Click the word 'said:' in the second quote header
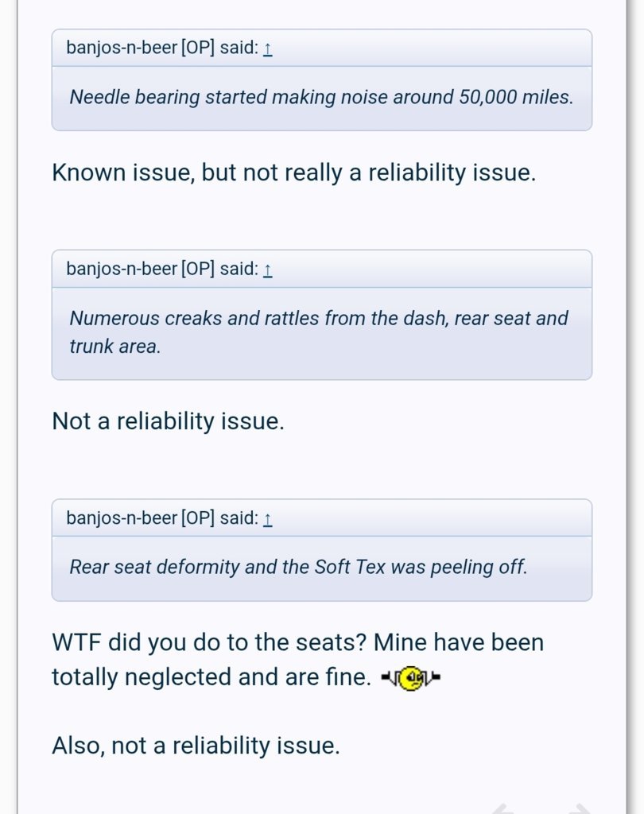 pos(239,269)
